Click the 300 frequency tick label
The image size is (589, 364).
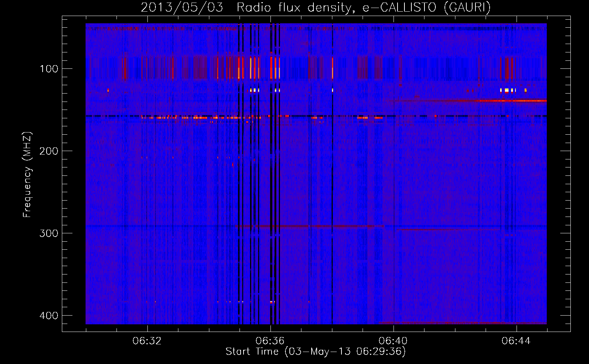click(x=49, y=233)
